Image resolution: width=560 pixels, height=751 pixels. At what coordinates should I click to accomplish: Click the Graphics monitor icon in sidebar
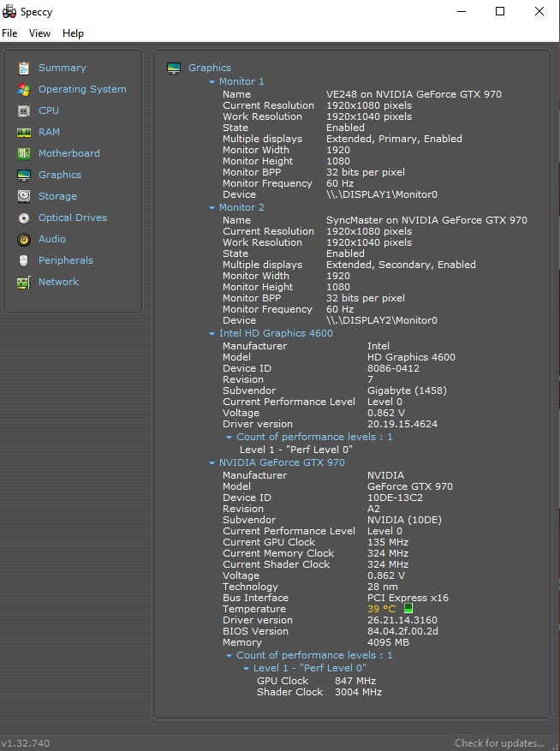[x=23, y=175]
